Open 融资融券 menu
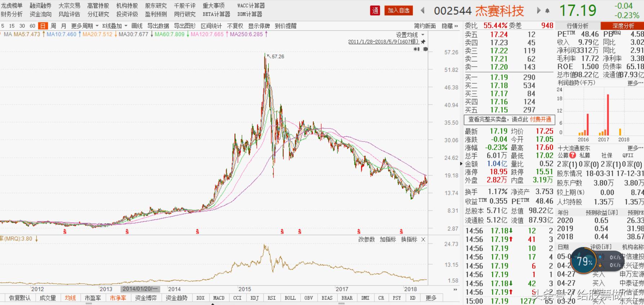 tap(40, 6)
